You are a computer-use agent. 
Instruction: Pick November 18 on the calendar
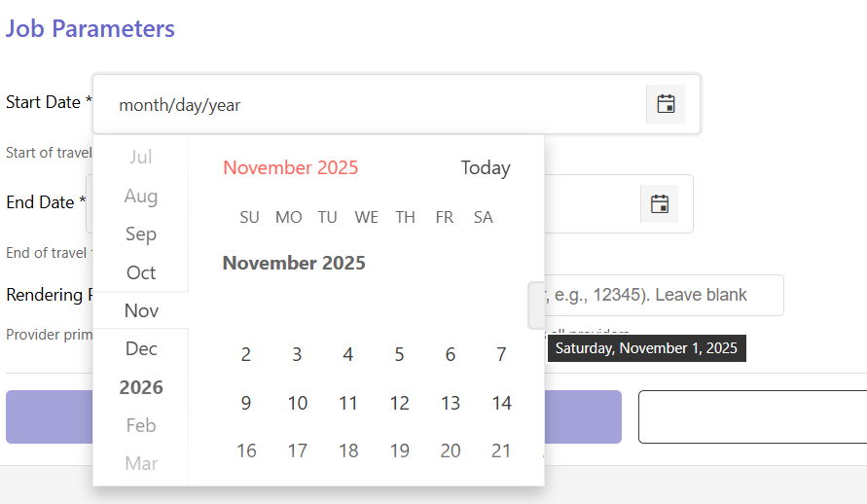click(x=348, y=450)
